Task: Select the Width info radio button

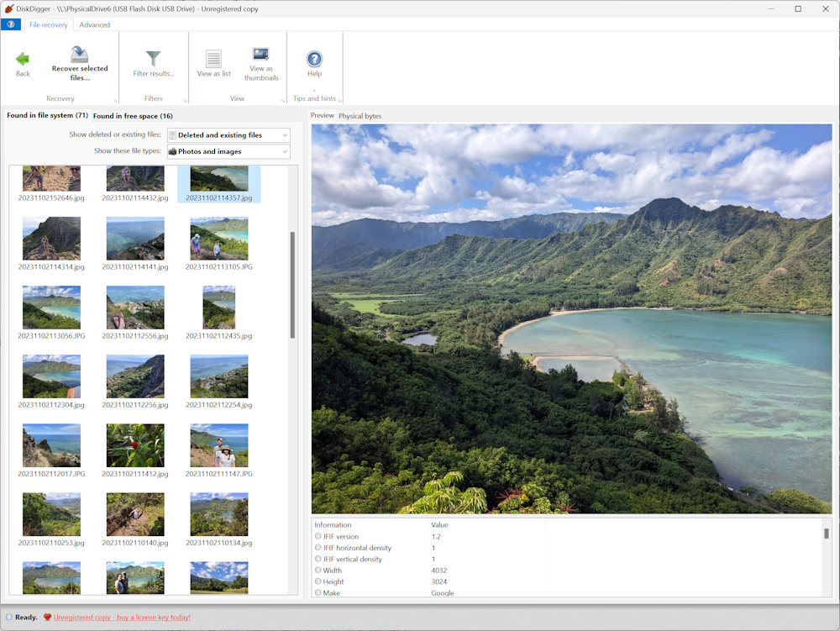Action: click(318, 571)
